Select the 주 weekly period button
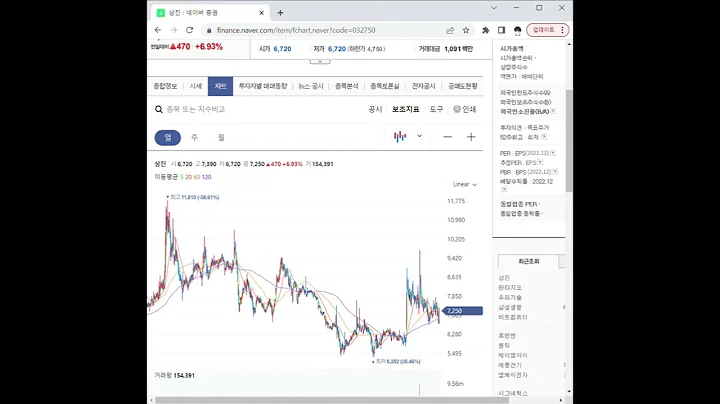Viewport: 720px width, 404px height. click(195, 137)
